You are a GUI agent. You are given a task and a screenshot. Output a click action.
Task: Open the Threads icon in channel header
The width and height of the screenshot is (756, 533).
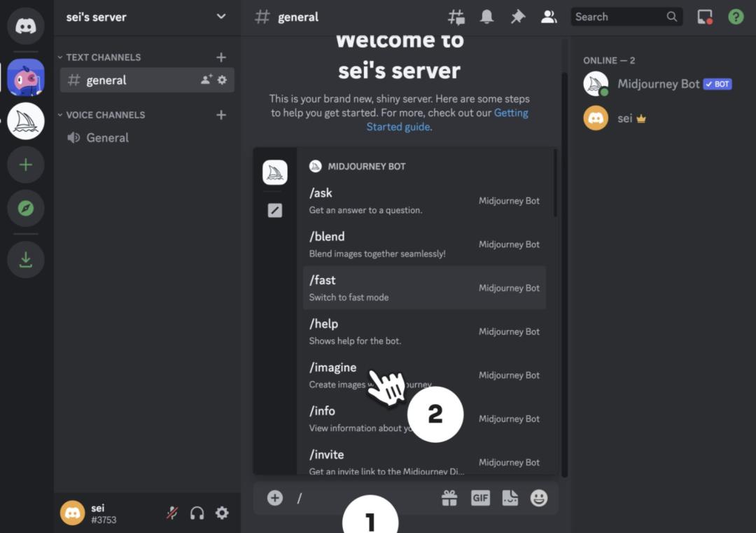(456, 17)
